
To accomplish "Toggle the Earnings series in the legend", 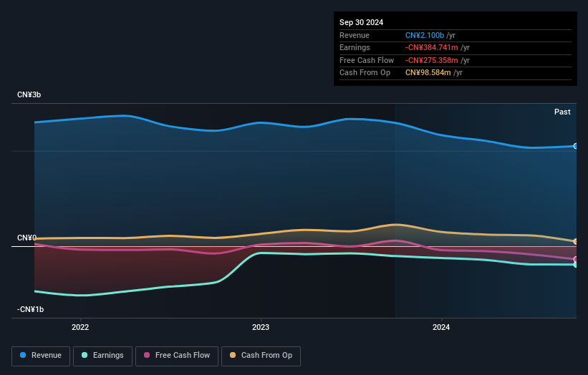I will tap(102, 356).
